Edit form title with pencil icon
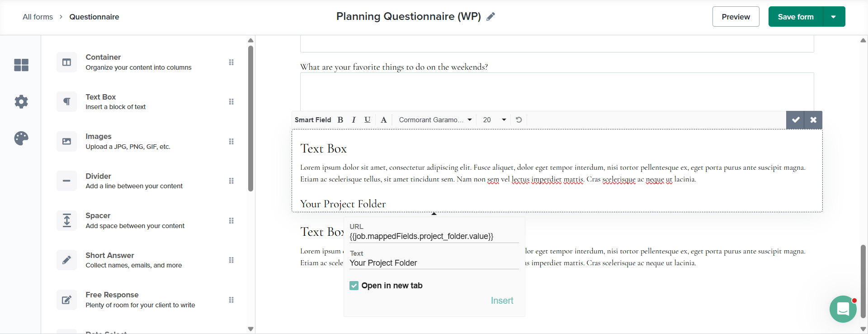Screen dimensions: 868x334 point(491,17)
